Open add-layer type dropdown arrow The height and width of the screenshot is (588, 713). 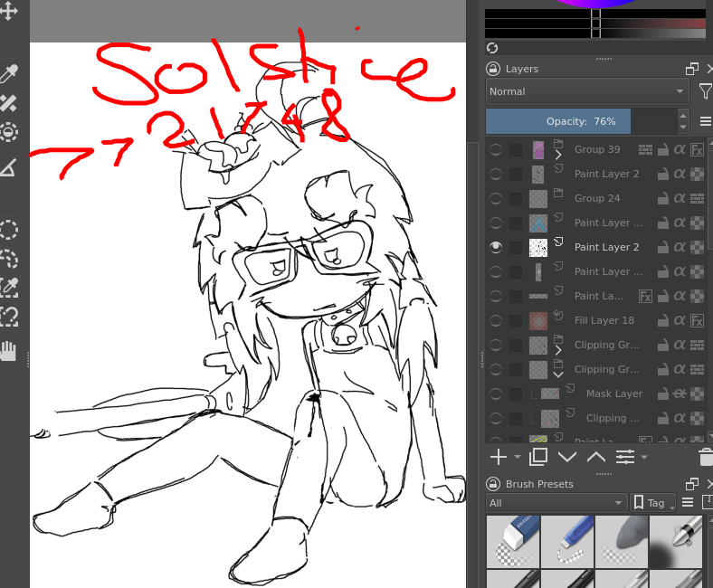click(x=517, y=456)
